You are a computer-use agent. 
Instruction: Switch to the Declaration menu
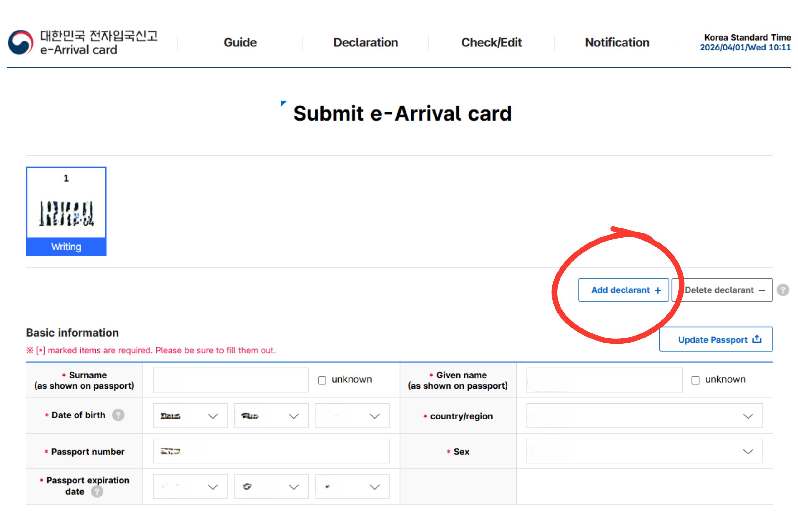(x=366, y=42)
